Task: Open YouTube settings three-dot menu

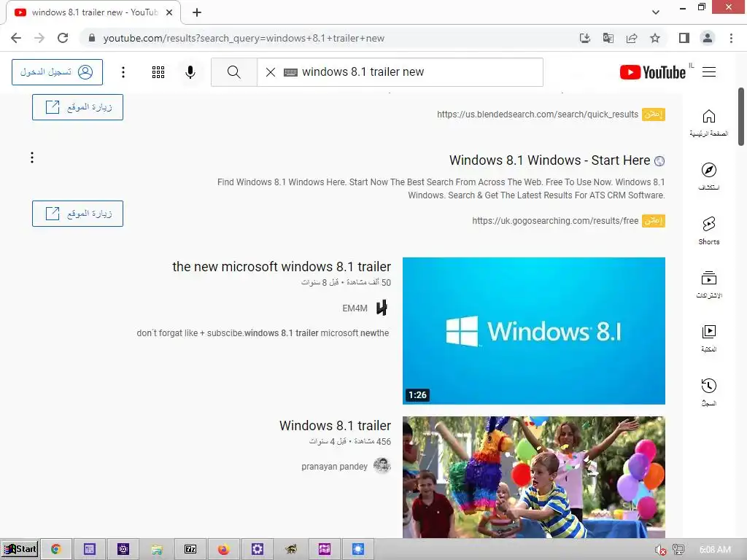Action: (x=123, y=72)
